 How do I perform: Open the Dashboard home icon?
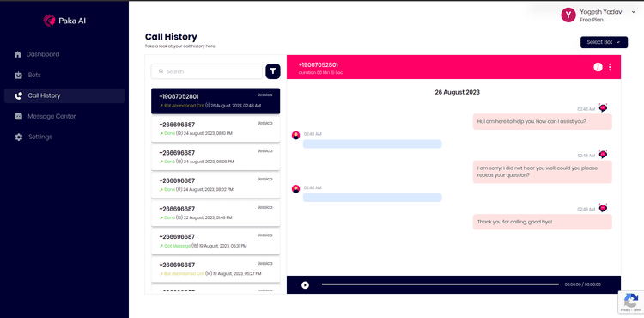pyautogui.click(x=18, y=54)
